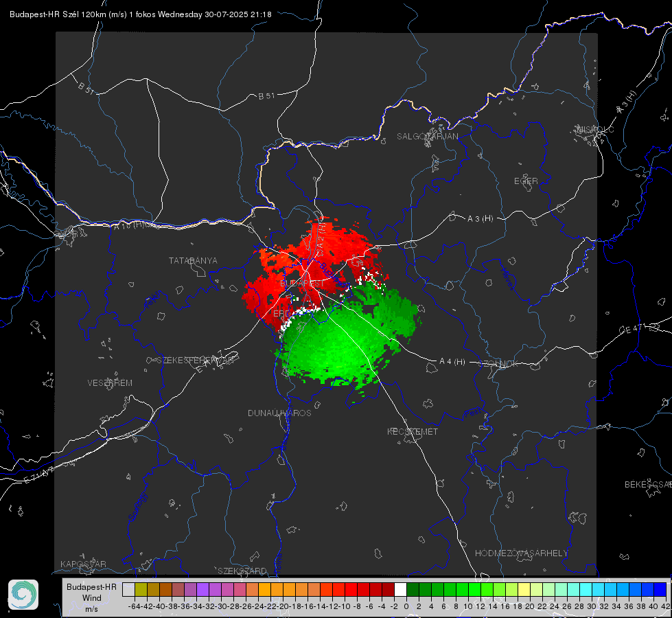Select the dark red swatch between -4 and -2

(x=388, y=589)
